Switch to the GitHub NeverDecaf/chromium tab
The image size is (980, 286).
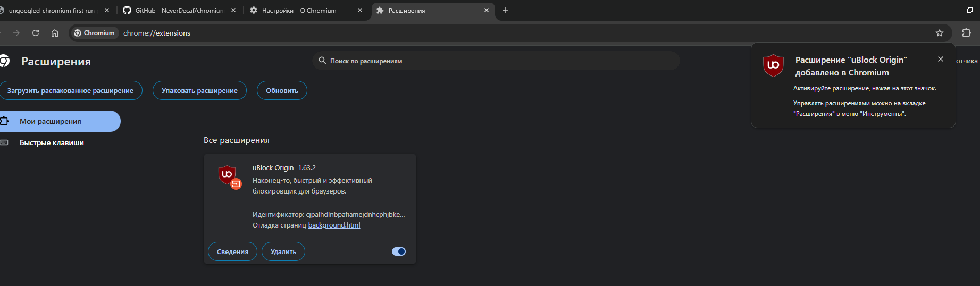pos(179,10)
